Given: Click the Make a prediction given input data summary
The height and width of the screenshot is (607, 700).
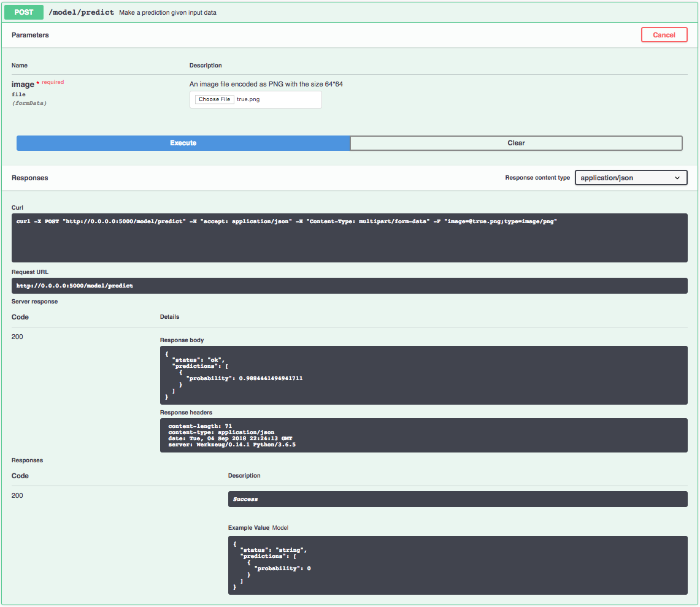Looking at the screenshot, I should pos(168,12).
